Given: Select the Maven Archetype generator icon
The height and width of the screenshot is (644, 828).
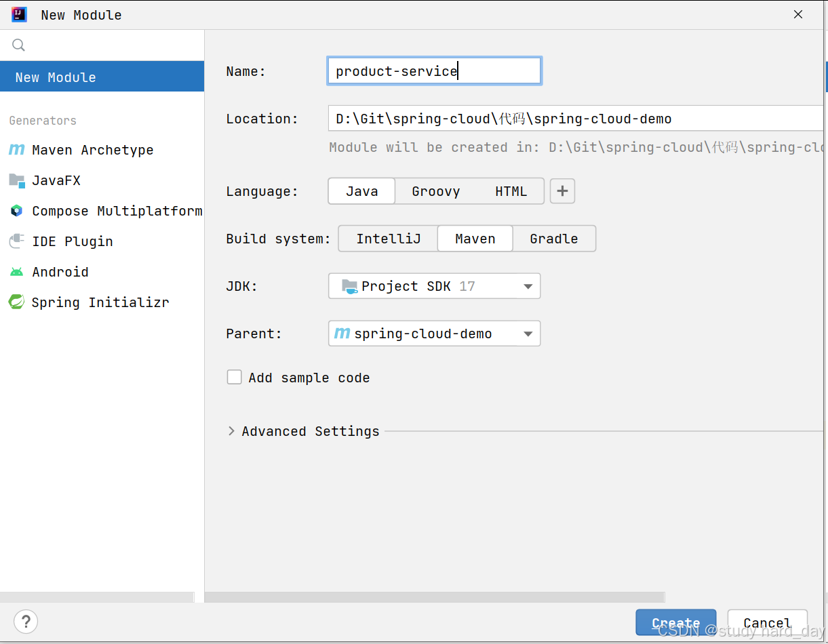Looking at the screenshot, I should tap(17, 150).
